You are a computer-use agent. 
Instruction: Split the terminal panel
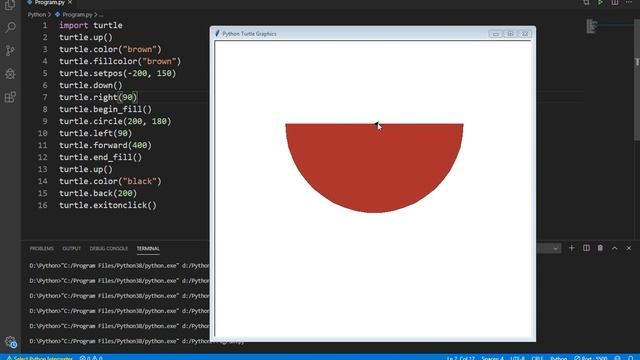point(586,248)
